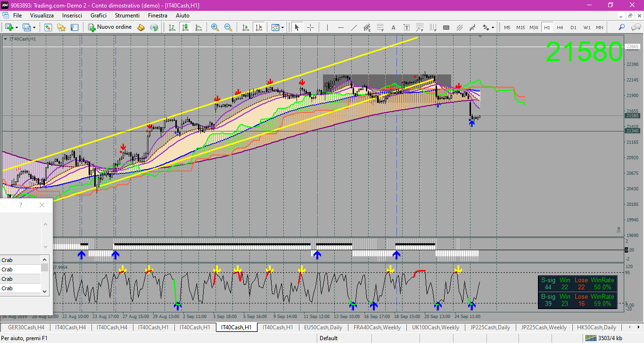644x343 pixels.
Task: Zoom out of the chart
Action: 228,27
